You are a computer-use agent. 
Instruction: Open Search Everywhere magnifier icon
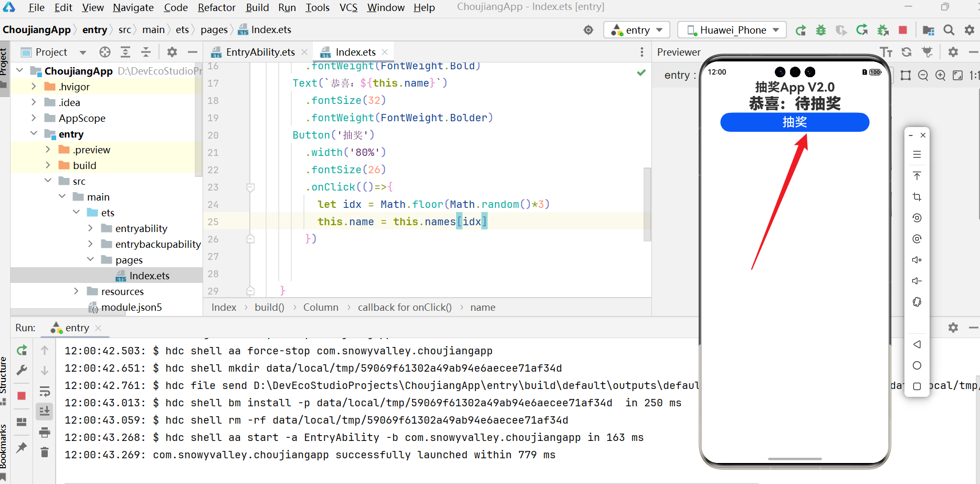(949, 30)
